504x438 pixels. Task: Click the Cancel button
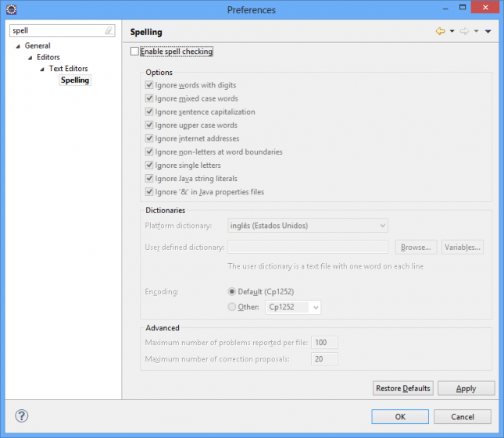463,416
